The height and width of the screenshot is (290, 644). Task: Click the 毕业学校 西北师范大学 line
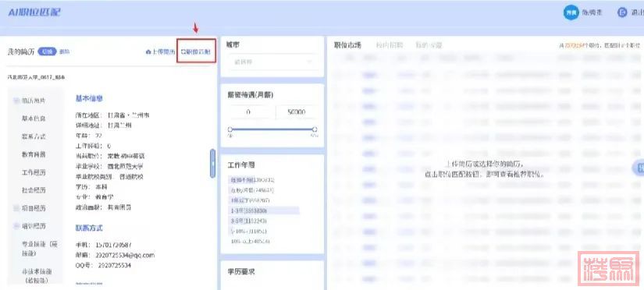coord(109,167)
